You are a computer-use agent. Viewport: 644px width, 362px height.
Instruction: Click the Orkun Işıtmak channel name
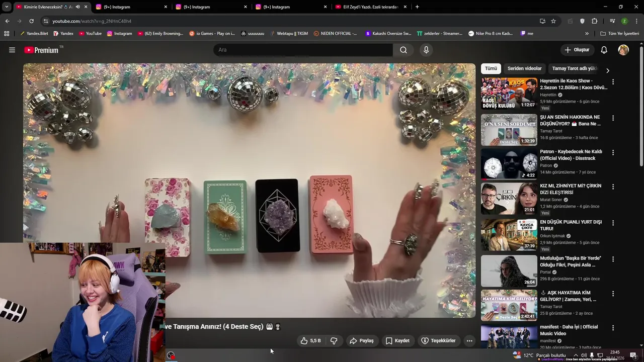click(552, 236)
